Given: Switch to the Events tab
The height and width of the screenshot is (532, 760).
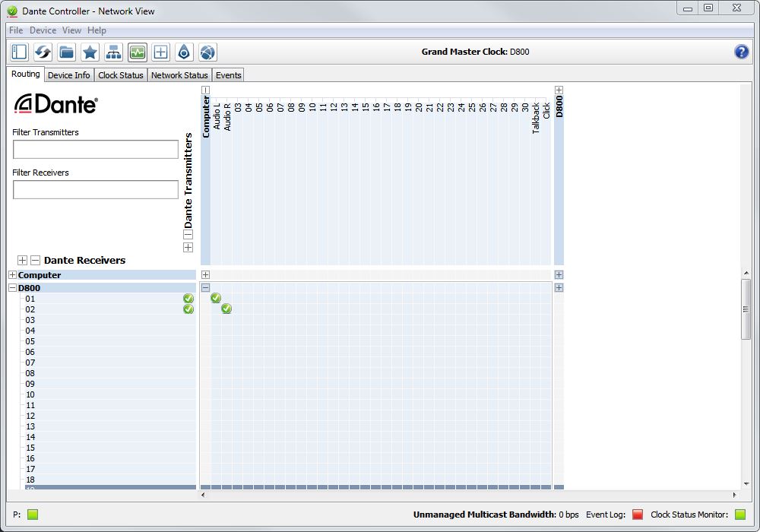Looking at the screenshot, I should point(228,75).
